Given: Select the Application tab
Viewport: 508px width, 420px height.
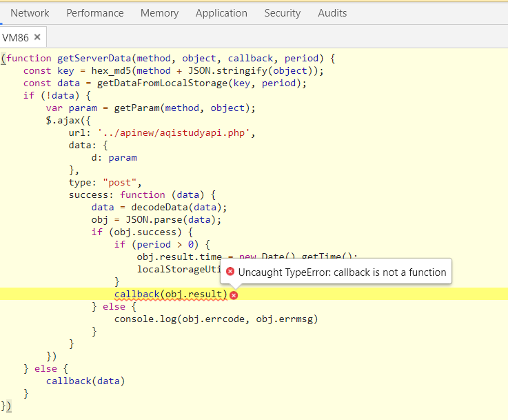Looking at the screenshot, I should 221,13.
